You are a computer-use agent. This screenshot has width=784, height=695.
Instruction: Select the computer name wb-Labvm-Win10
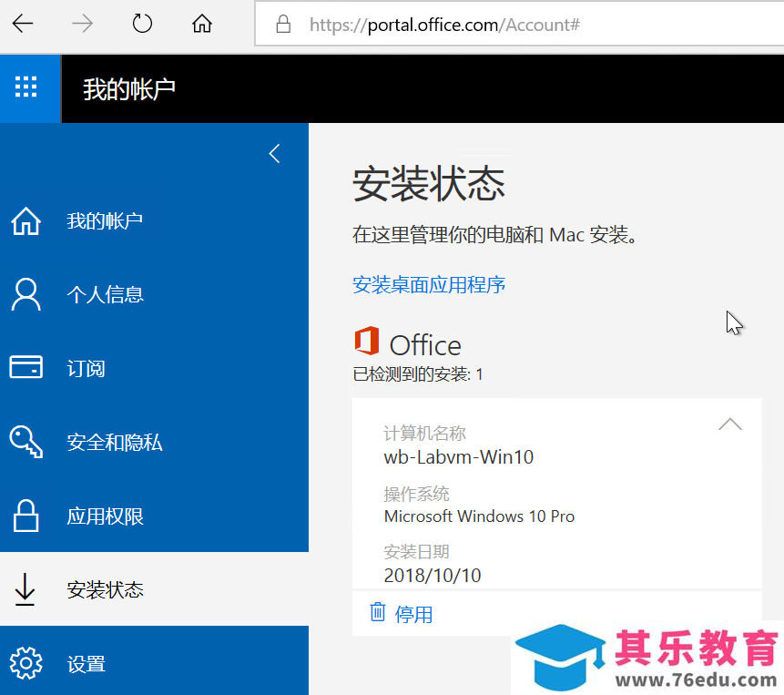point(459,457)
